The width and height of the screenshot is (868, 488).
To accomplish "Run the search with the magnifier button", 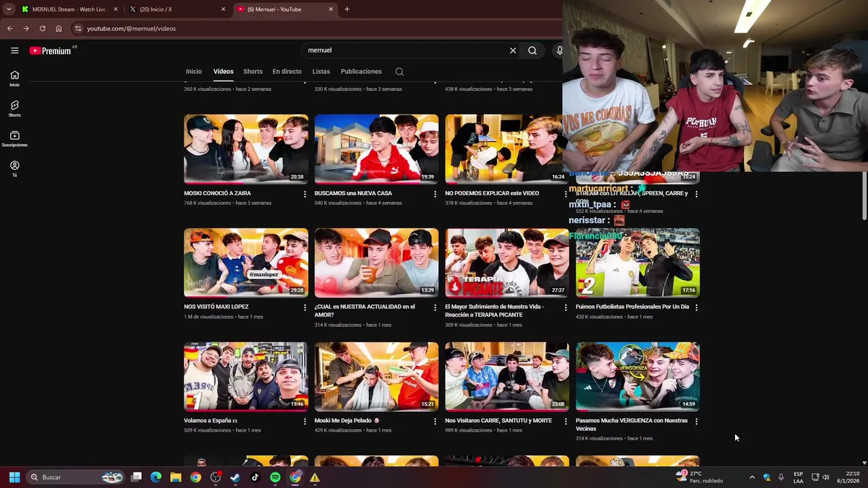I will 532,50.
